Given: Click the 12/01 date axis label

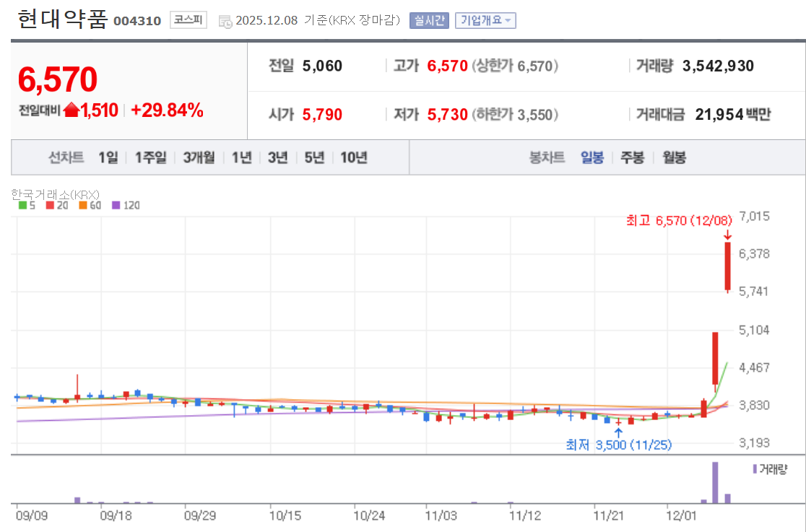Looking at the screenshot, I should (682, 515).
